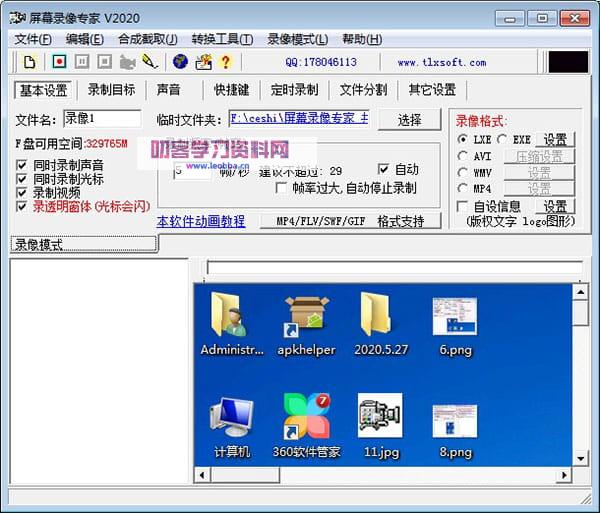Click the 8.png thumbnail in preview
The image size is (600, 513).
click(x=455, y=421)
